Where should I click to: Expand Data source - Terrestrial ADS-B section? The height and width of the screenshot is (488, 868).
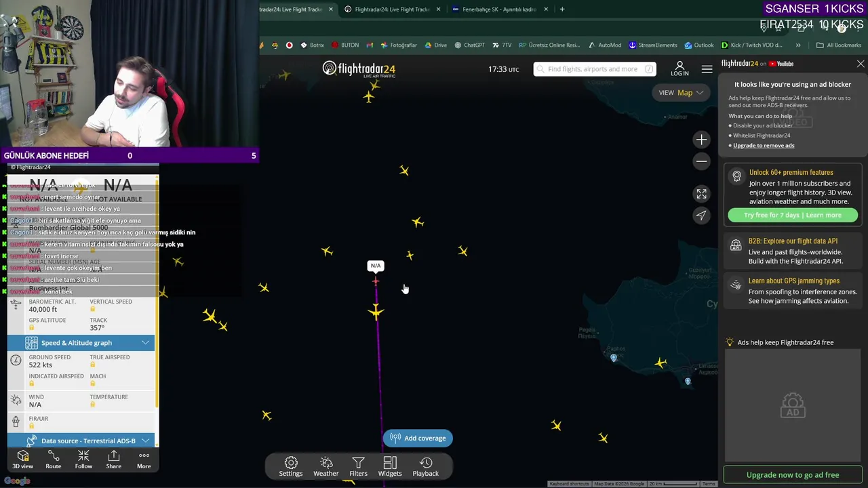pos(81,441)
